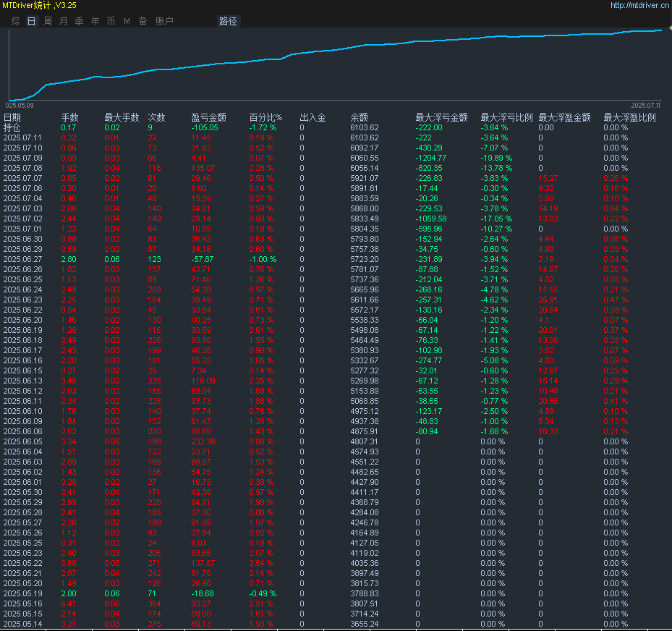This screenshot has height=631, width=672.
Task: Click the 路径 path button
Action: [228, 21]
